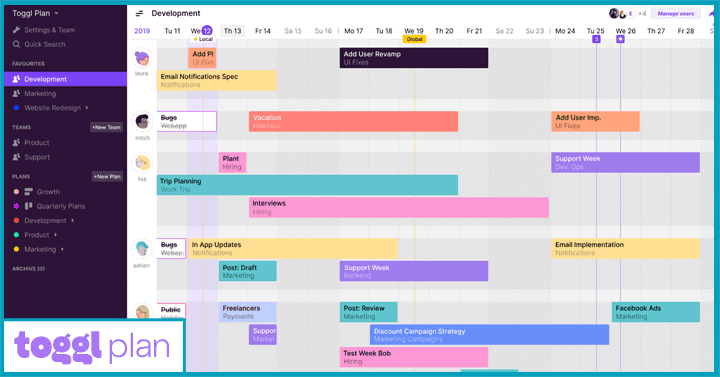The width and height of the screenshot is (720, 377).
Task: Click the user avatars group in header
Action: click(x=622, y=13)
